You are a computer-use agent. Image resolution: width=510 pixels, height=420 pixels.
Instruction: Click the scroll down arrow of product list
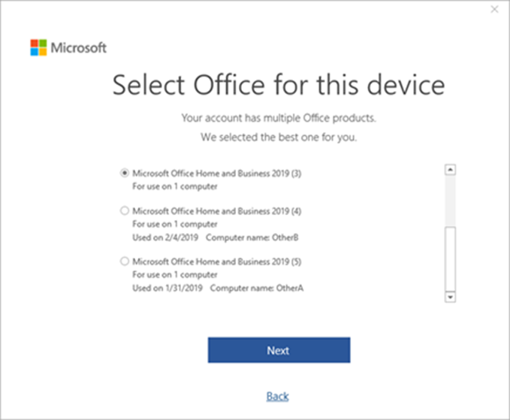450,297
